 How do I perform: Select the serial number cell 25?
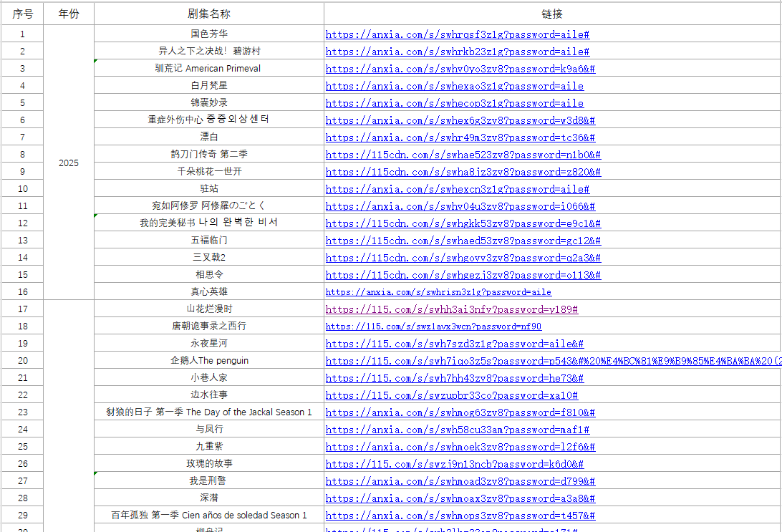pyautogui.click(x=22, y=447)
